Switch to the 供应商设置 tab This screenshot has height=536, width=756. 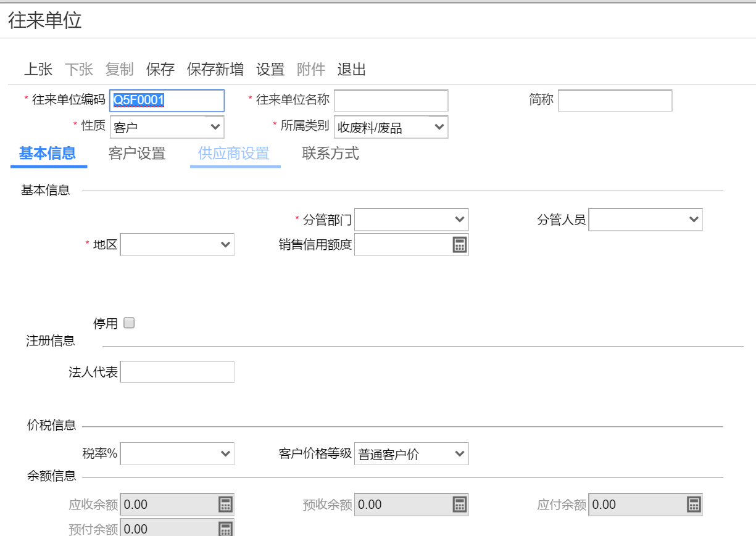(x=235, y=154)
